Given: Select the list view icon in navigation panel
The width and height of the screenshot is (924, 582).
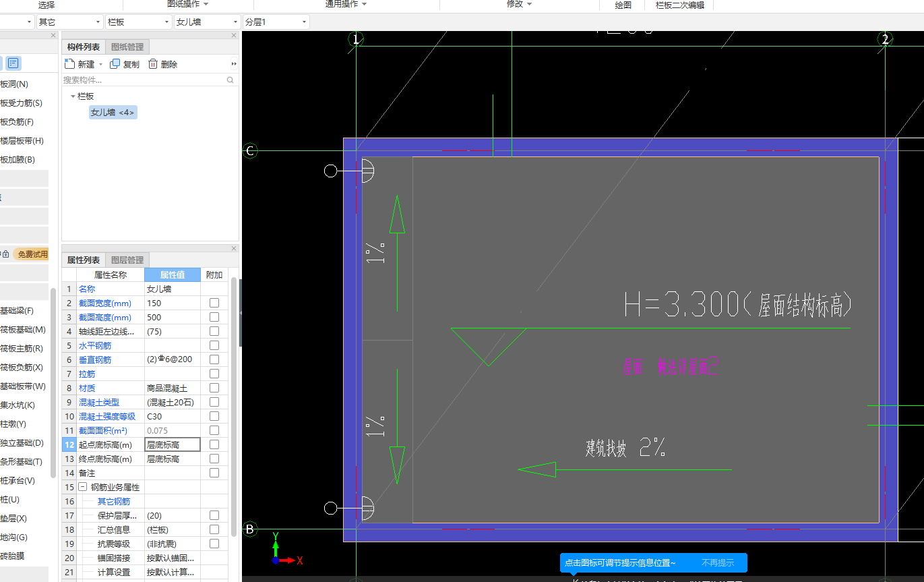Looking at the screenshot, I should point(13,63).
